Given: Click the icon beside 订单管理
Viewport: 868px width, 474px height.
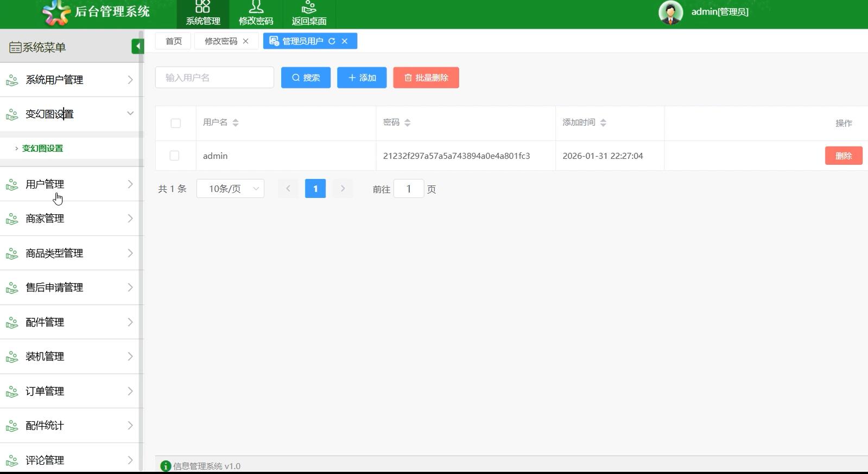Looking at the screenshot, I should (12, 392).
